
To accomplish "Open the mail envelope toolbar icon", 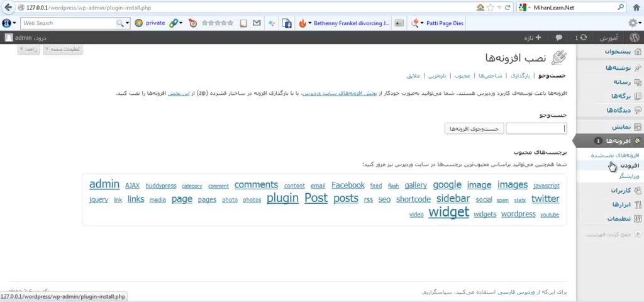I will point(257,23).
